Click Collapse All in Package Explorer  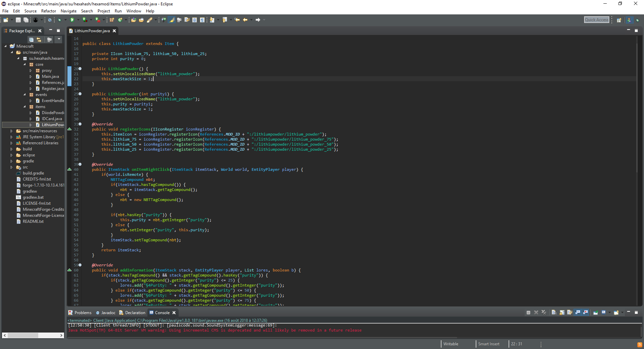[31, 40]
